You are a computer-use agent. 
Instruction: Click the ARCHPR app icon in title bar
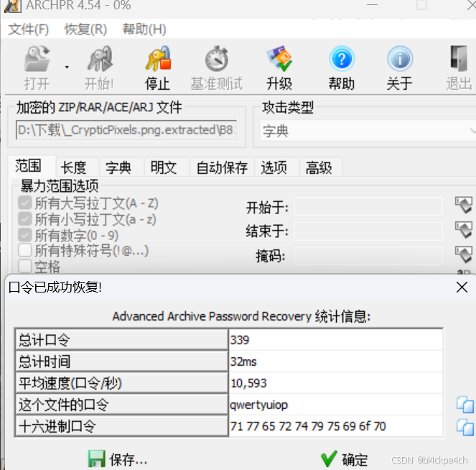point(13,6)
